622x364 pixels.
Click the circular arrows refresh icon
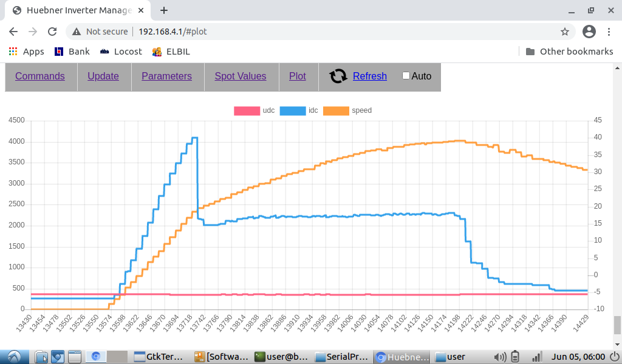click(338, 76)
